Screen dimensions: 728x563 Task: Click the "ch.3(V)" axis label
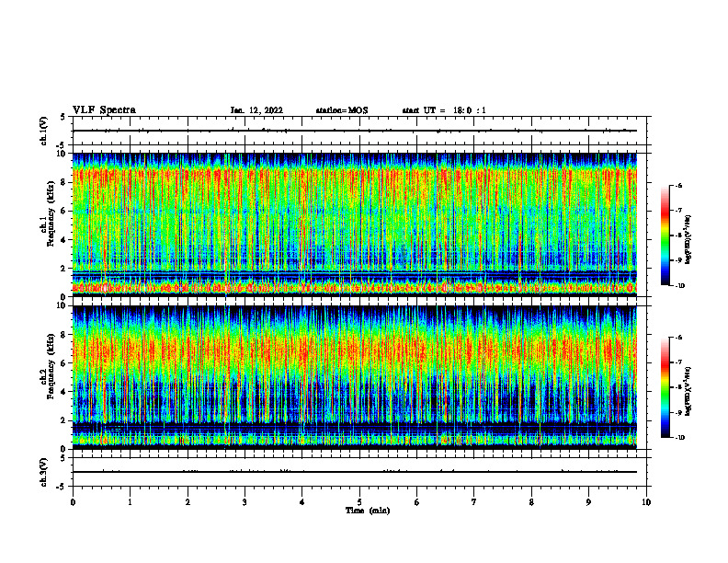click(43, 472)
